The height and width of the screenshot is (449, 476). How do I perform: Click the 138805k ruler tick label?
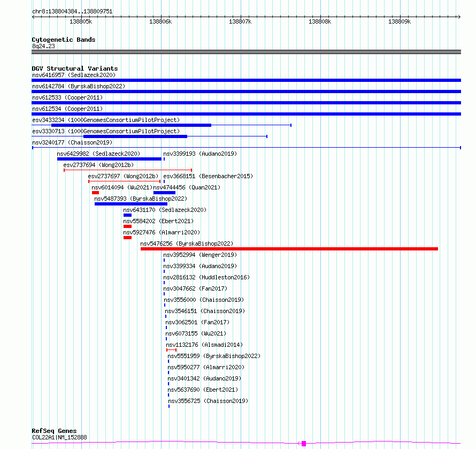pos(81,21)
